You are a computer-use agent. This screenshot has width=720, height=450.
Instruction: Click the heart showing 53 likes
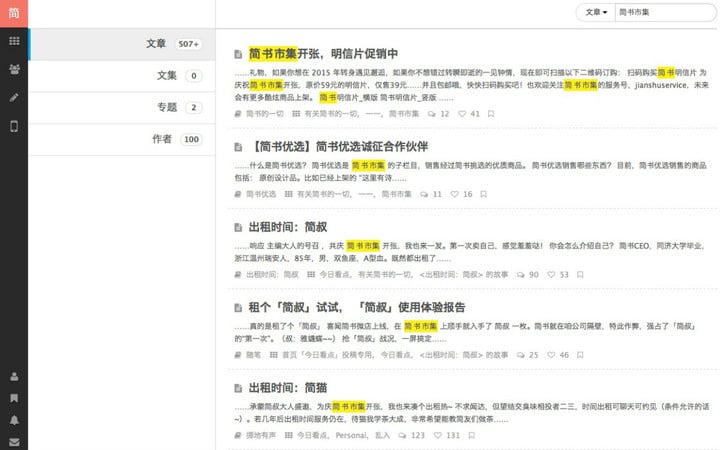click(551, 275)
